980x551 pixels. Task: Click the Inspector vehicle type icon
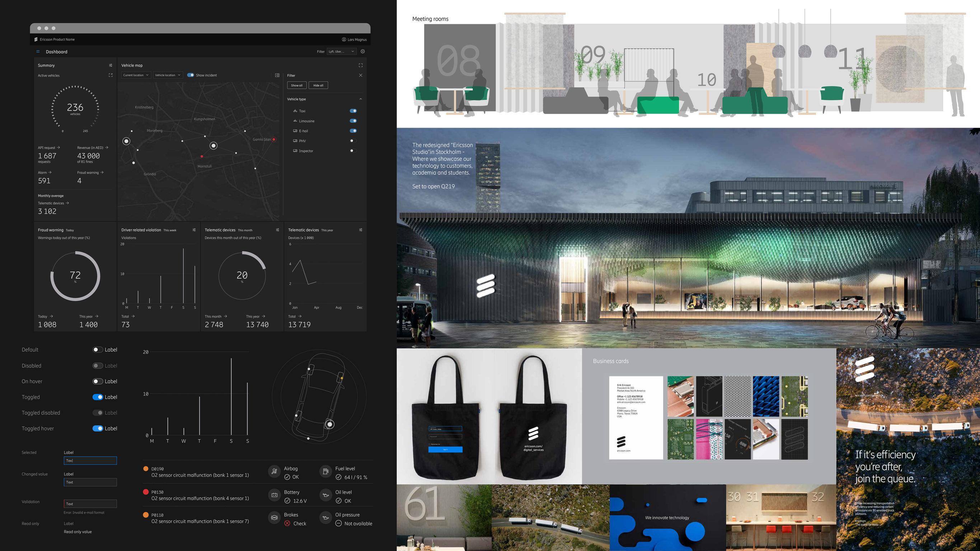pos(295,151)
